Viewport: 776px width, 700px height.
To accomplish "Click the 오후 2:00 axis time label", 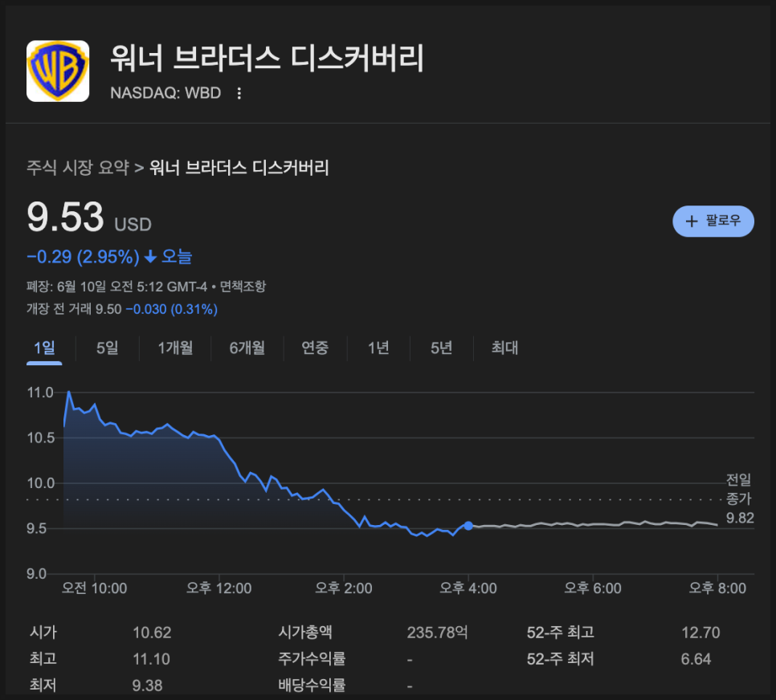I will pyautogui.click(x=344, y=588).
